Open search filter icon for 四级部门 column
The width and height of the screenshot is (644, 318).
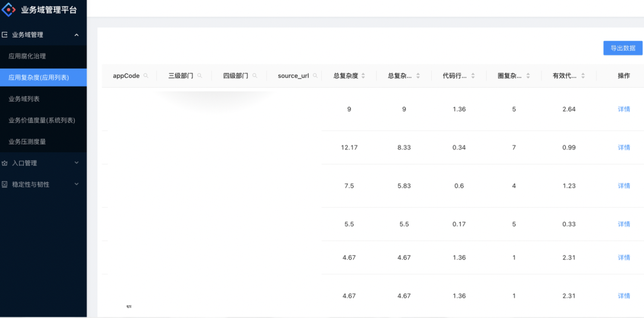255,76
